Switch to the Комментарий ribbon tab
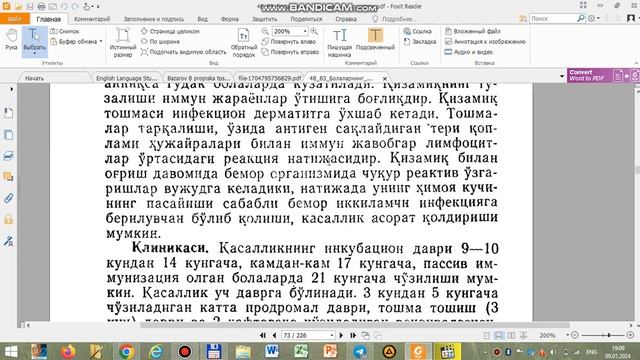 pos(92,19)
